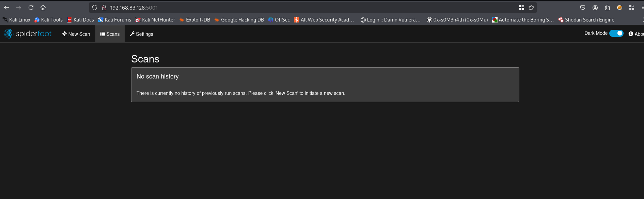Click the shield tracking protection icon

(95, 8)
